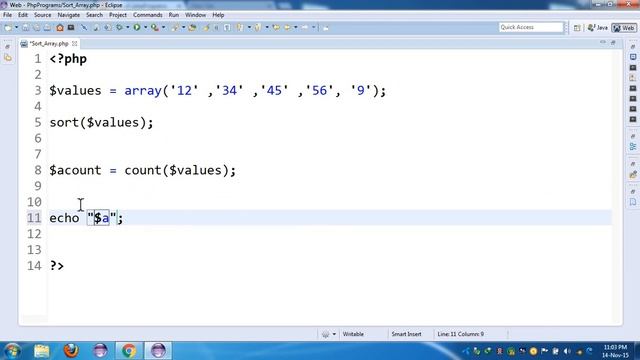Image resolution: width=640 pixels, height=360 pixels.
Task: Click the green Run button
Action: [137, 28]
